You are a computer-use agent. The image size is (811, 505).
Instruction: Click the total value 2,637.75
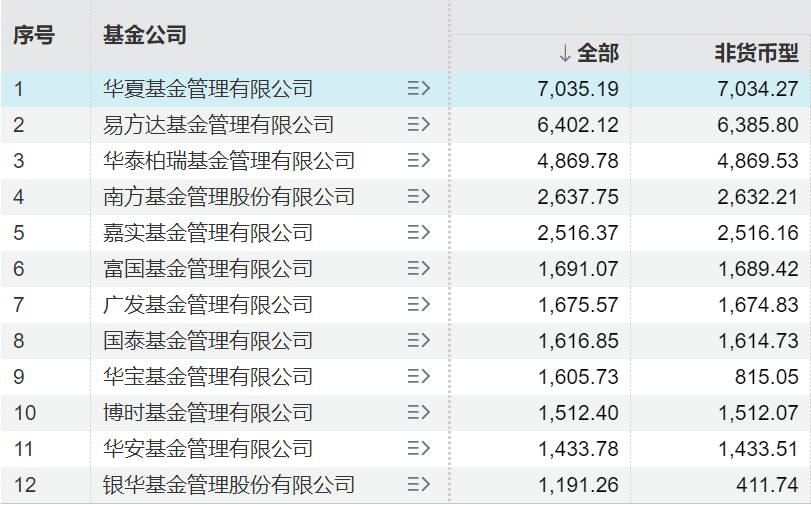pos(578,197)
